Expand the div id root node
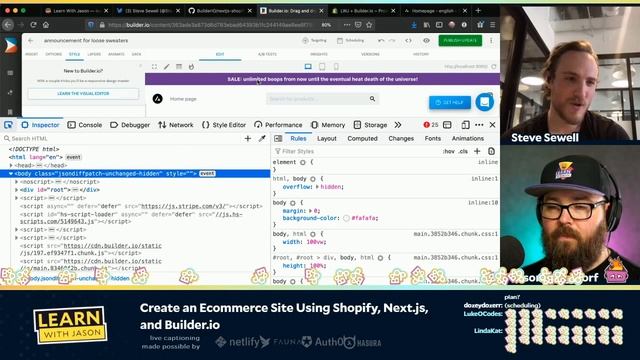Image resolution: width=640 pixels, height=360 pixels. (17, 190)
